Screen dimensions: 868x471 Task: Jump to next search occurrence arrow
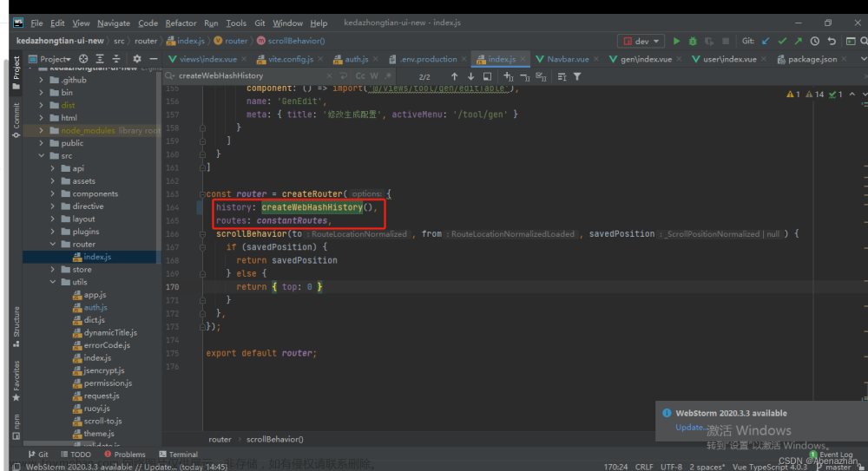pos(470,76)
